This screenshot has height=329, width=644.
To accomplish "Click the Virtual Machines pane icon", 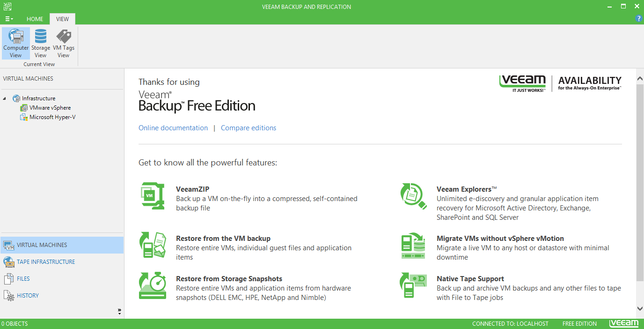I will [x=9, y=245].
